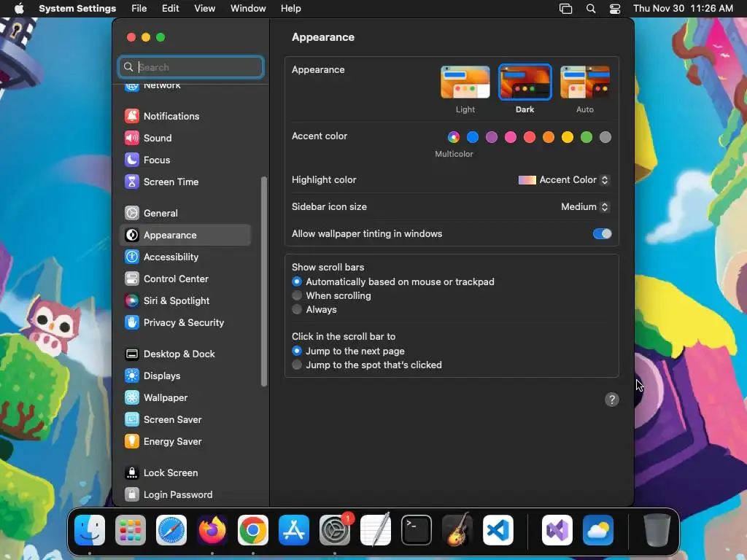
Task: Open the cloud weather app in Dock
Action: click(x=598, y=530)
